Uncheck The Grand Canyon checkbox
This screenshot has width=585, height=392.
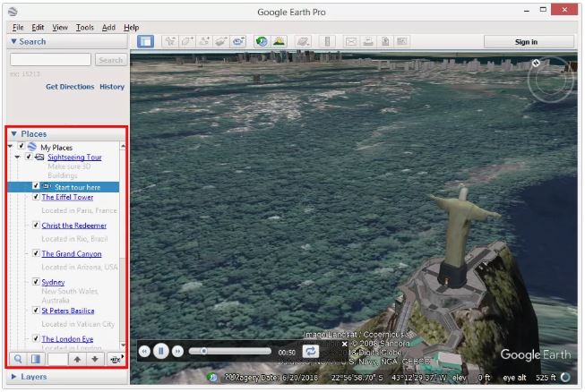coord(36,253)
